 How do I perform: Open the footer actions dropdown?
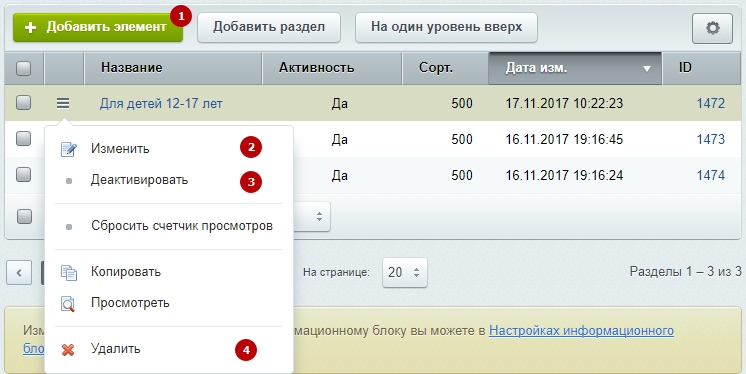coord(312,217)
